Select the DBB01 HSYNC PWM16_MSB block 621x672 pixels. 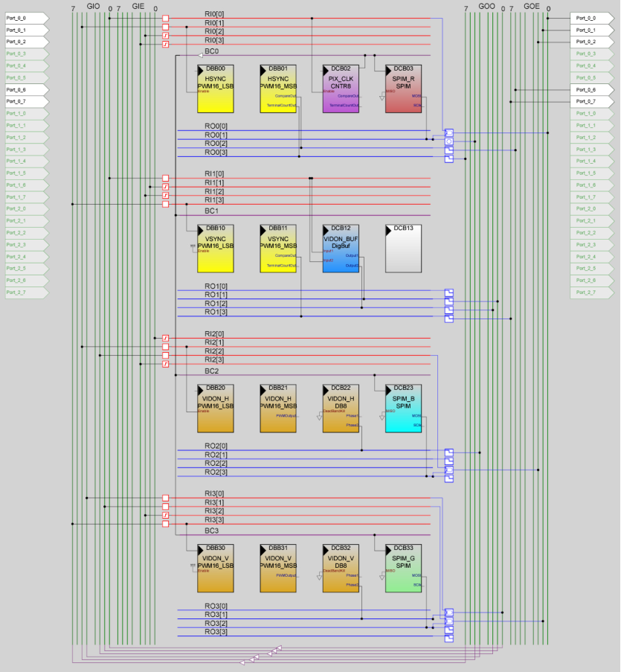click(x=278, y=89)
